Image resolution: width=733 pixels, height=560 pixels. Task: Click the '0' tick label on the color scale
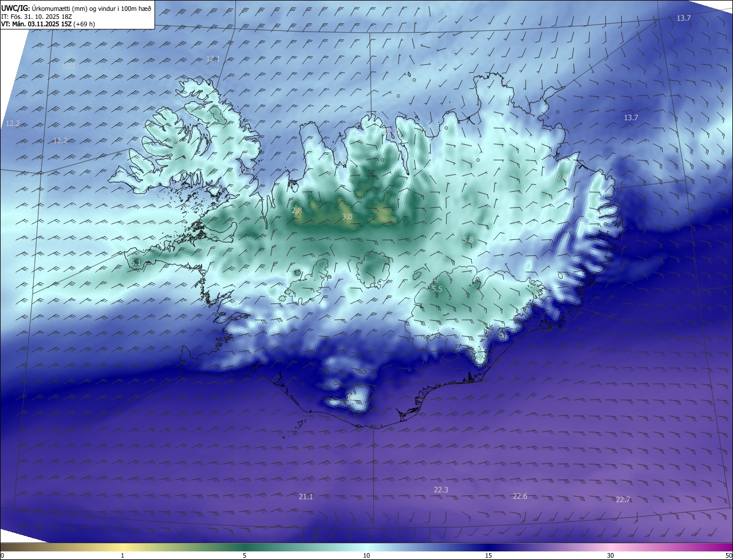pos(2,555)
